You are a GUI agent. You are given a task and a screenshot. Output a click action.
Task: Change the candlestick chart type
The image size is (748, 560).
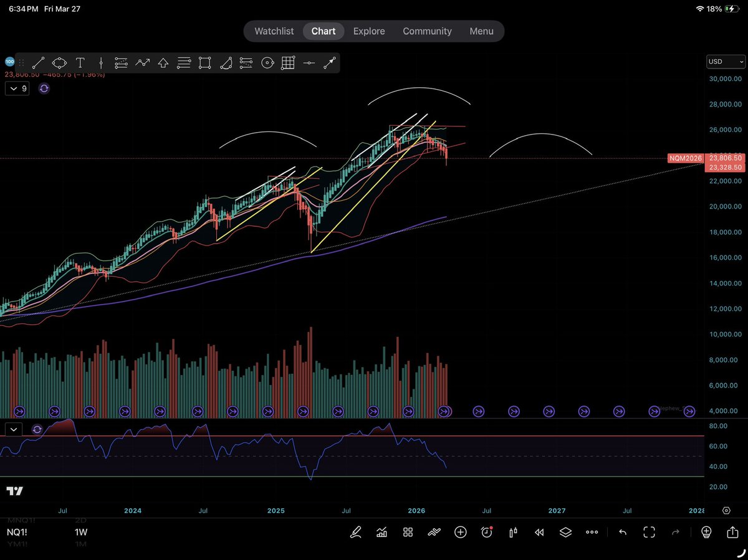514,532
